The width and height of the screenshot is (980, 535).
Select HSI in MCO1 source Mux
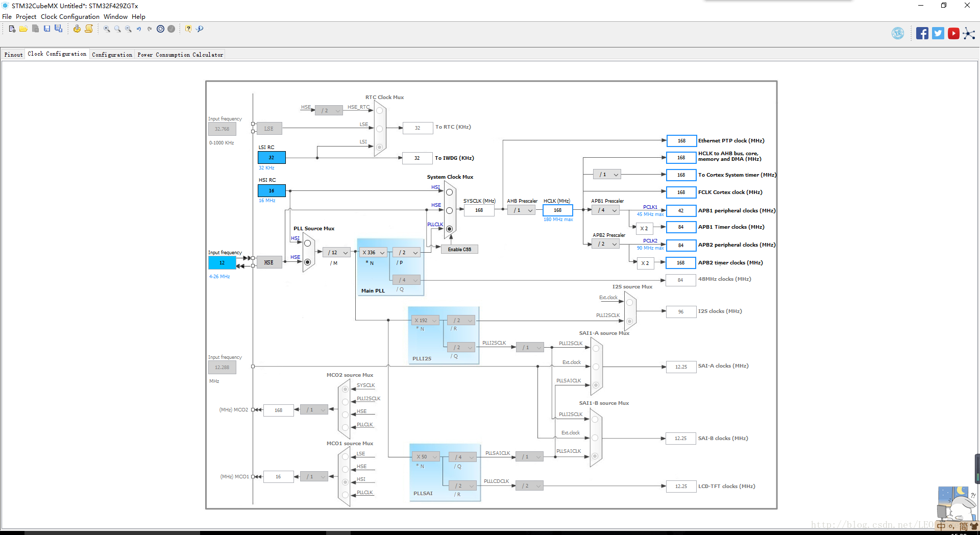point(345,482)
